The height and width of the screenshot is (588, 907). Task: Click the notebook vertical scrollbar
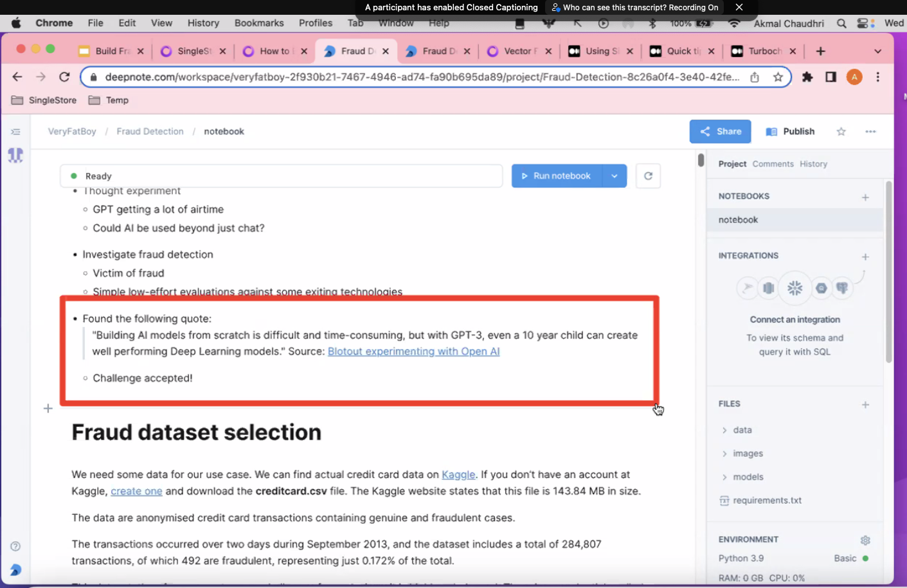tap(701, 160)
